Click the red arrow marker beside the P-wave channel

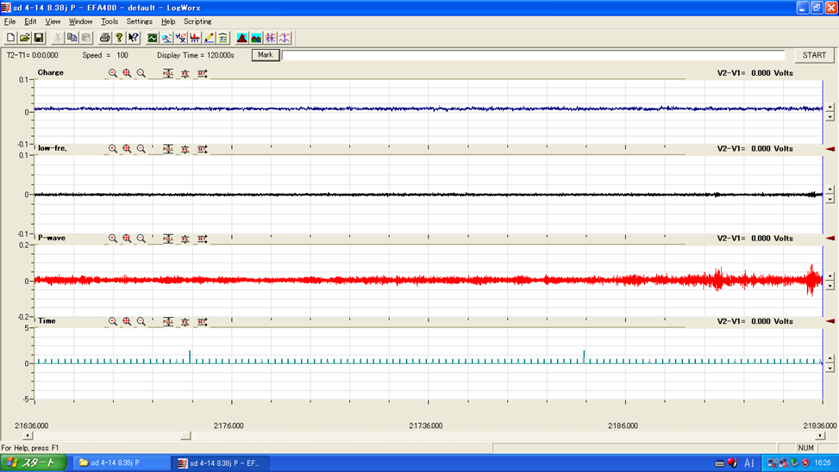pyautogui.click(x=830, y=238)
